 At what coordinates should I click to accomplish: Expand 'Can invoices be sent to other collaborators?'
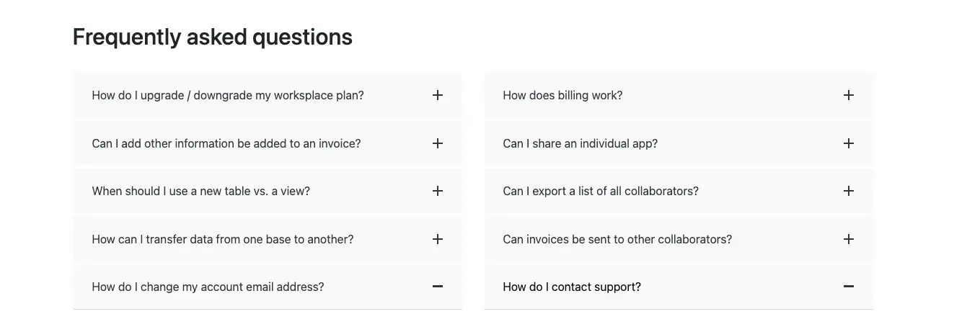pyautogui.click(x=617, y=239)
